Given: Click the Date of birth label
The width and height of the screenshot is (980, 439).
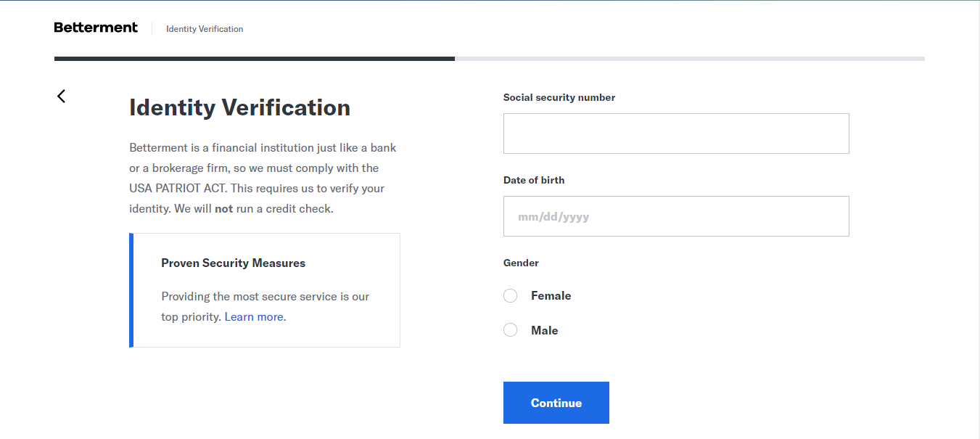Looking at the screenshot, I should coord(533,180).
